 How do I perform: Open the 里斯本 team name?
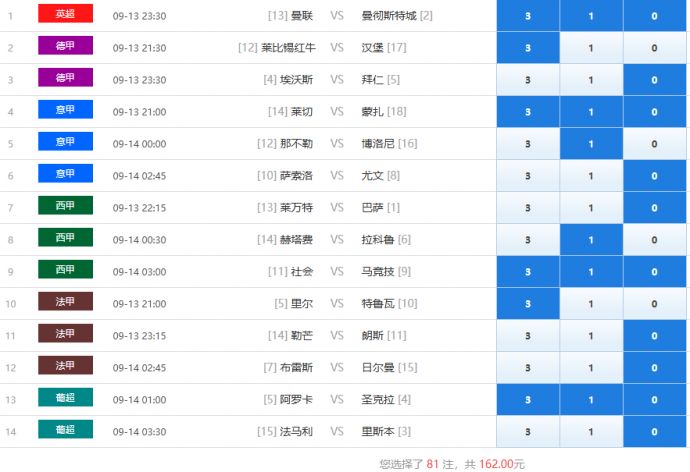pyautogui.click(x=378, y=432)
